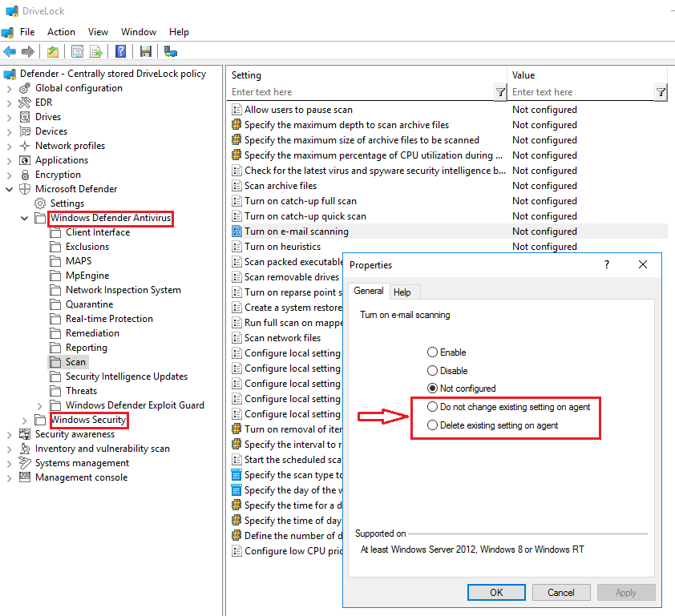Expand the Drives tree node

[10, 118]
